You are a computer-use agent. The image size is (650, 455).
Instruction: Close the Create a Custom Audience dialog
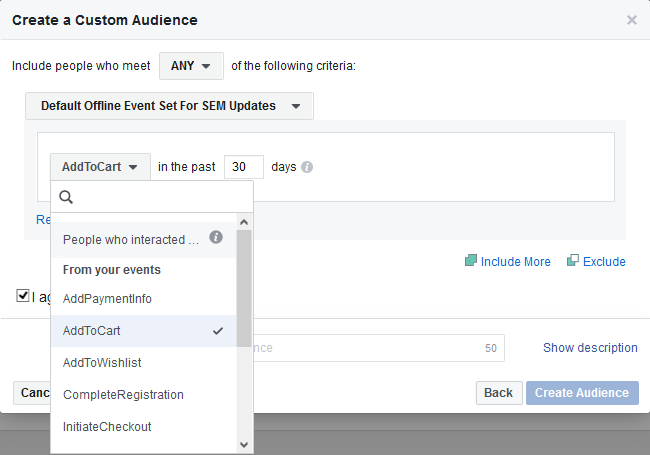[631, 20]
